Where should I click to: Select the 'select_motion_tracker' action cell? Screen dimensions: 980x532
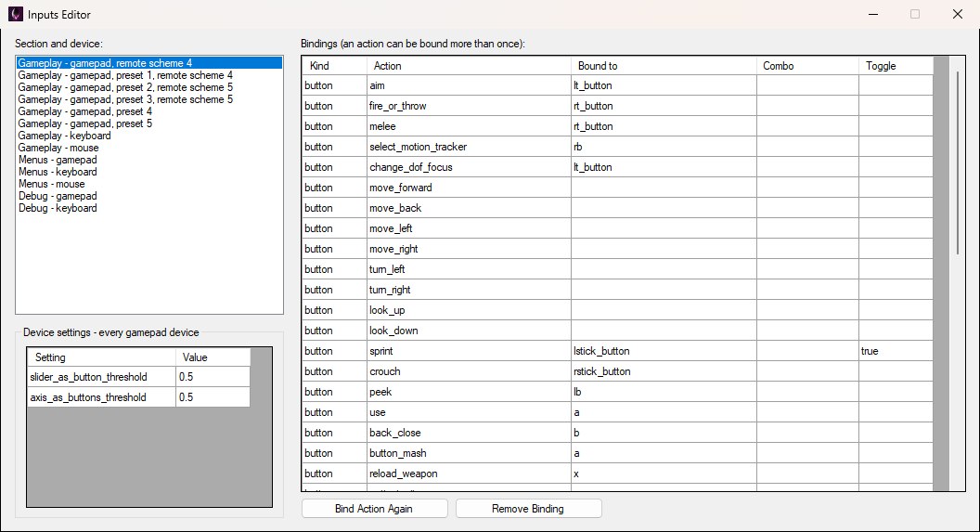(x=469, y=147)
